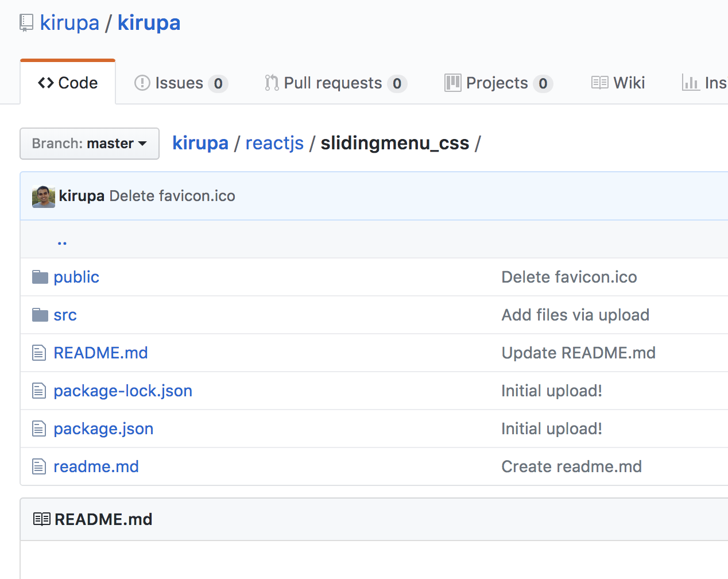Screen dimensions: 728x579
Task: Open the Pull requests tab
Action: click(x=335, y=83)
